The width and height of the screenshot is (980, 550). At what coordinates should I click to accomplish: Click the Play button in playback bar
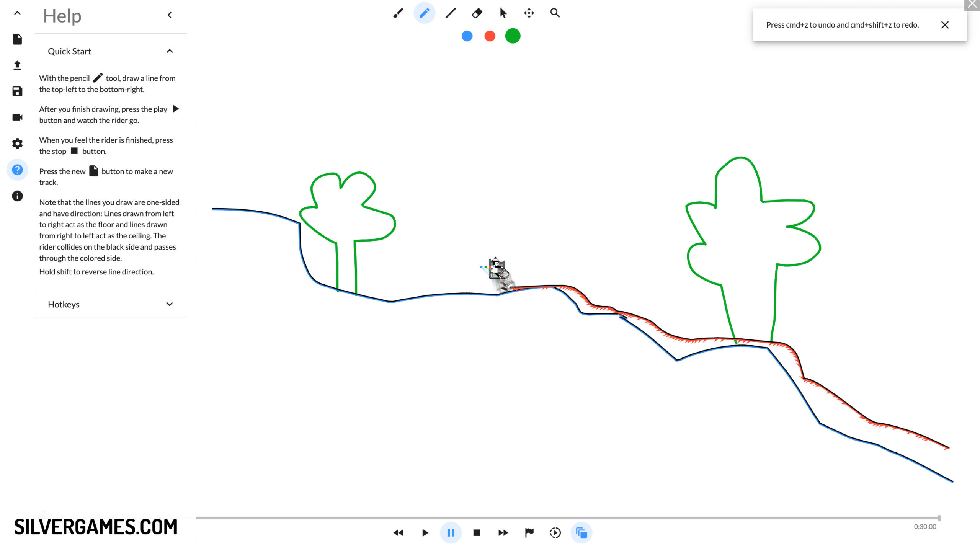coord(425,533)
